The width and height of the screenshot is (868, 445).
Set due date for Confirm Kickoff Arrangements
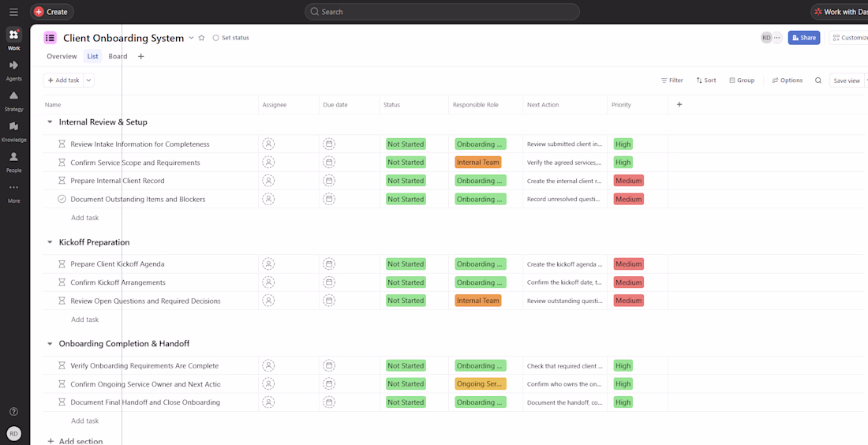click(x=329, y=282)
